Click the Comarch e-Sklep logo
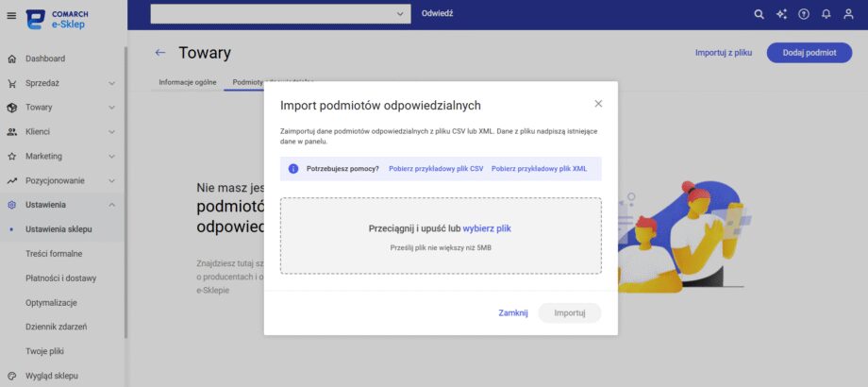The image size is (868, 387). point(57,20)
